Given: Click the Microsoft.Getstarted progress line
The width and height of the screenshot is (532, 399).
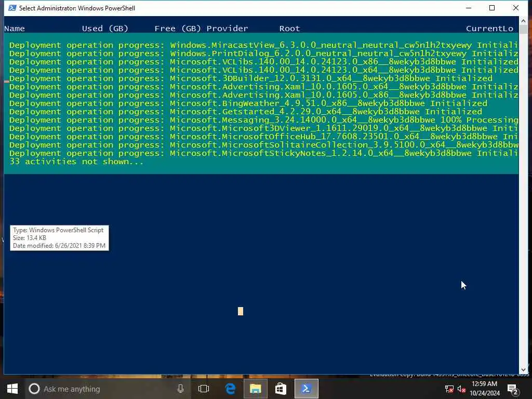Looking at the screenshot, I should pyautogui.click(x=246, y=112).
